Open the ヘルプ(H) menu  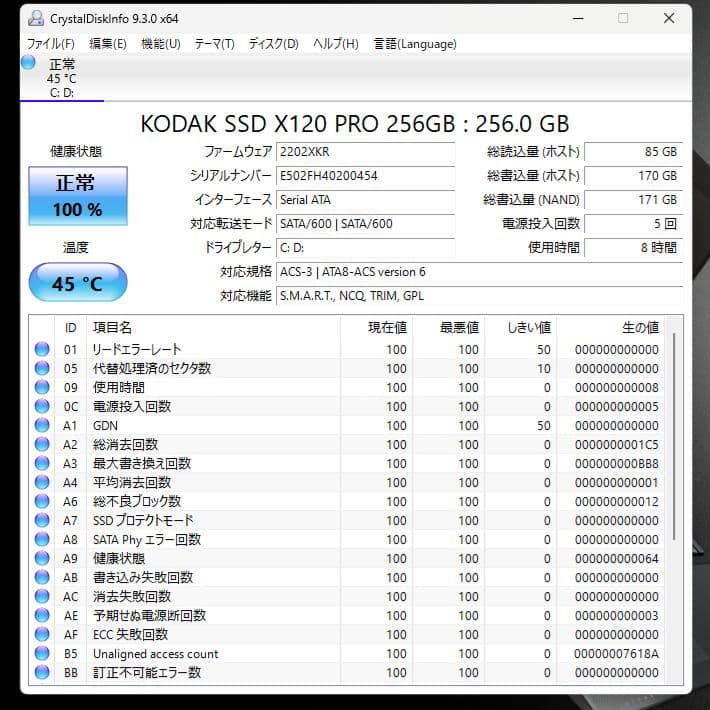[336, 44]
